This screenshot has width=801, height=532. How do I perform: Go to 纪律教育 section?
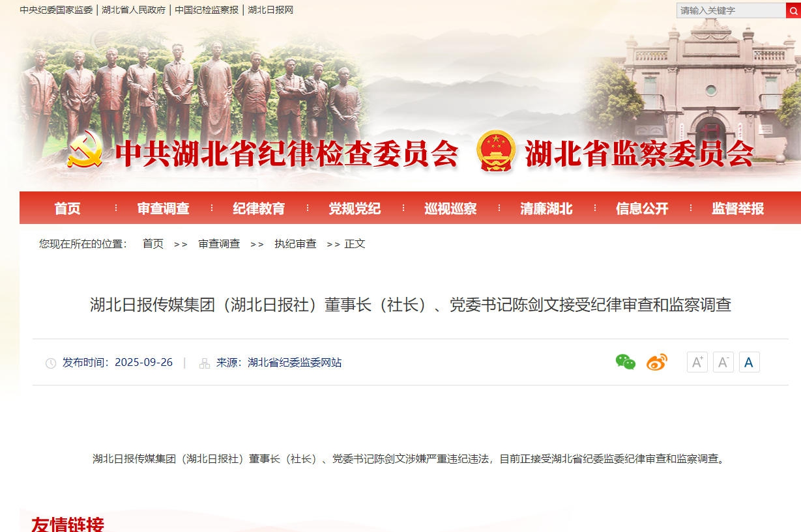(x=259, y=208)
